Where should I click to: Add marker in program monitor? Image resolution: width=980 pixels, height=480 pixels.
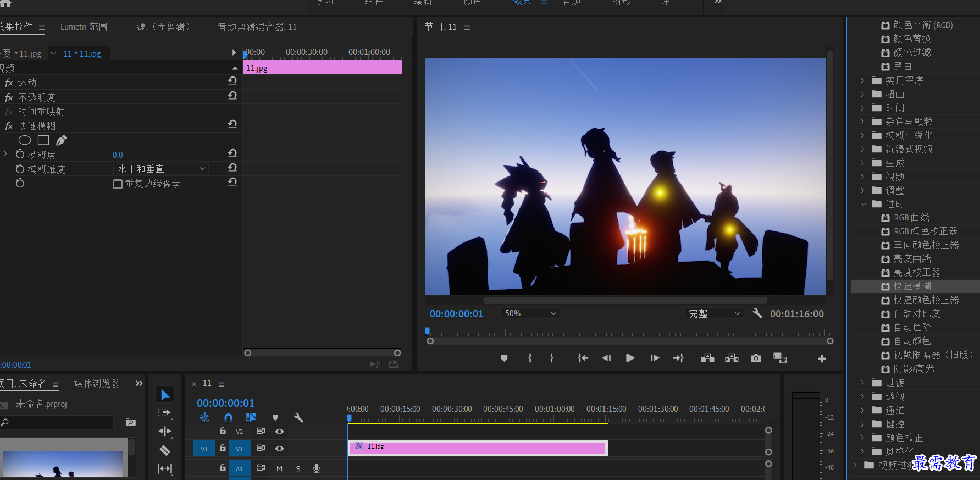[504, 358]
